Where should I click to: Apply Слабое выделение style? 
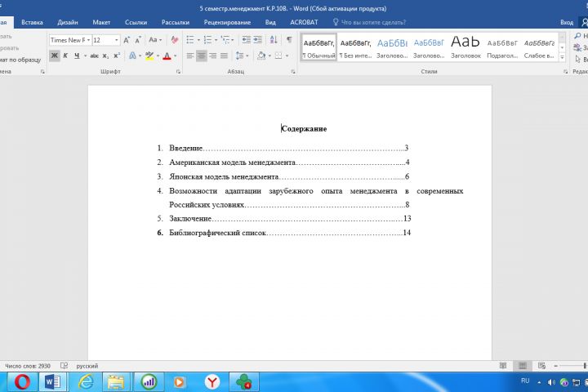(539, 47)
